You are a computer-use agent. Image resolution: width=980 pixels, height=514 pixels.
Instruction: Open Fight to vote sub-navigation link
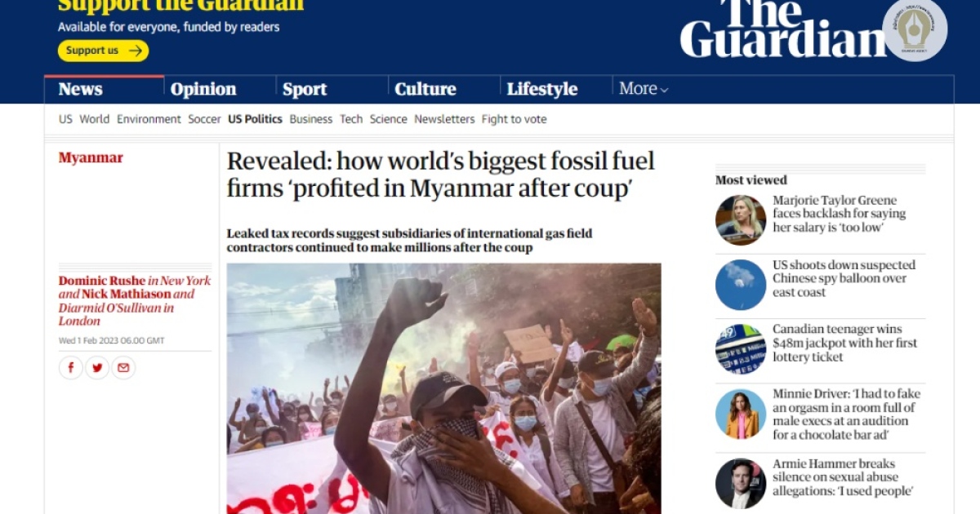514,119
